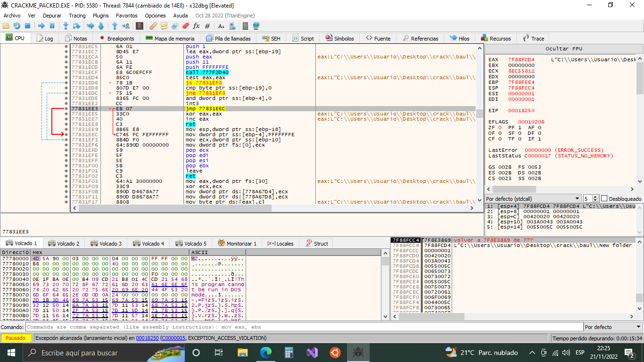This screenshot has height=362, width=644.
Task: Launch the Calculator toolbar icon
Action: 245,26
